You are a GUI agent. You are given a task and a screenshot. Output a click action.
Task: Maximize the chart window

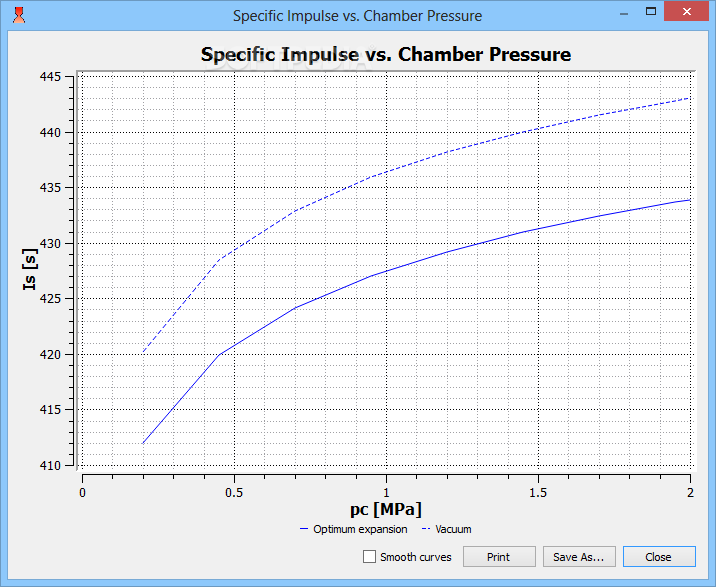click(651, 12)
